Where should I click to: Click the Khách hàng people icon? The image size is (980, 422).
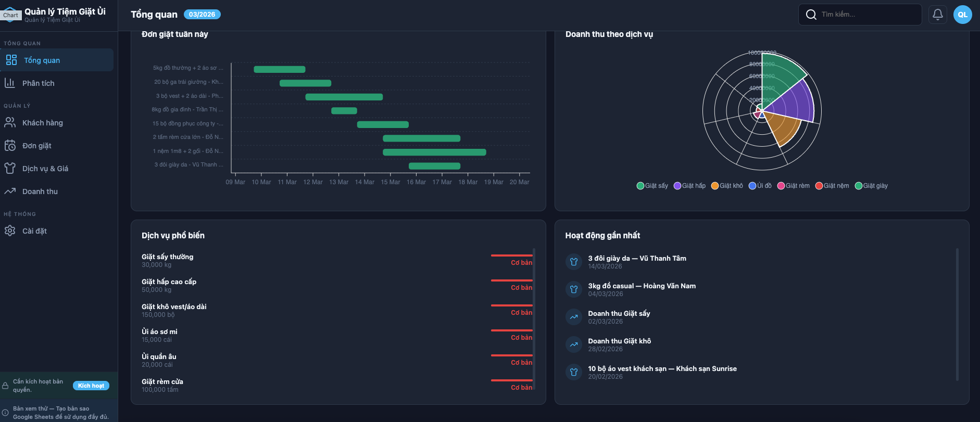10,122
